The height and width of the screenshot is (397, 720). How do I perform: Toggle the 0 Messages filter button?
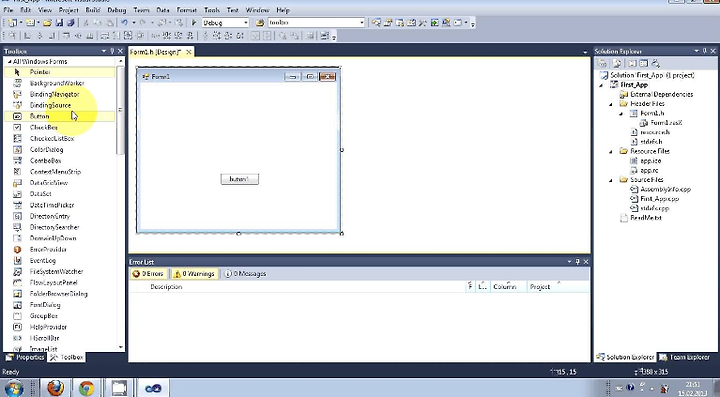pyautogui.click(x=246, y=274)
